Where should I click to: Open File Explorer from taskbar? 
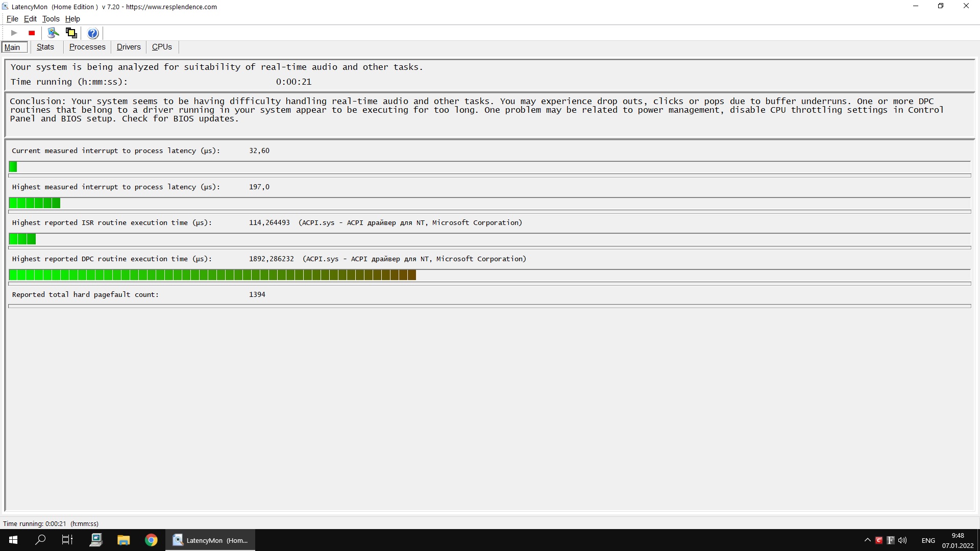click(x=124, y=540)
